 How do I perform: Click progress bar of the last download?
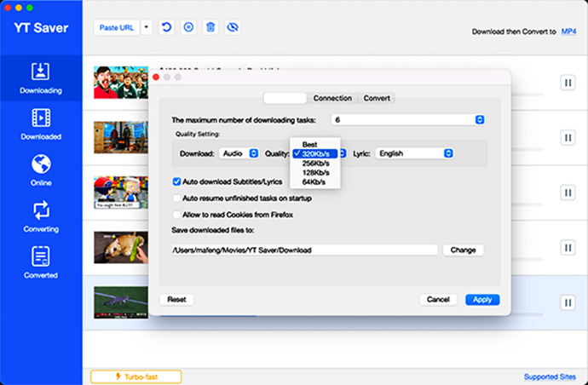pyautogui.click(x=352, y=315)
